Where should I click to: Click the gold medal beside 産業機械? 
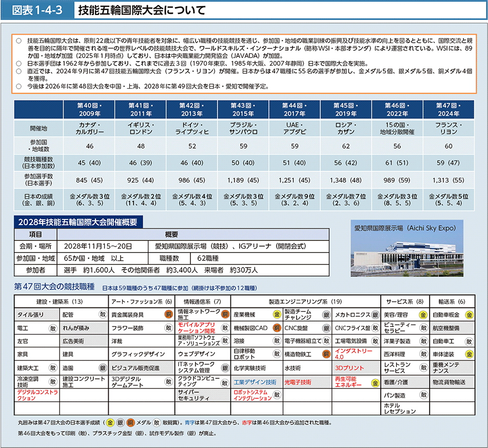pos(277,315)
